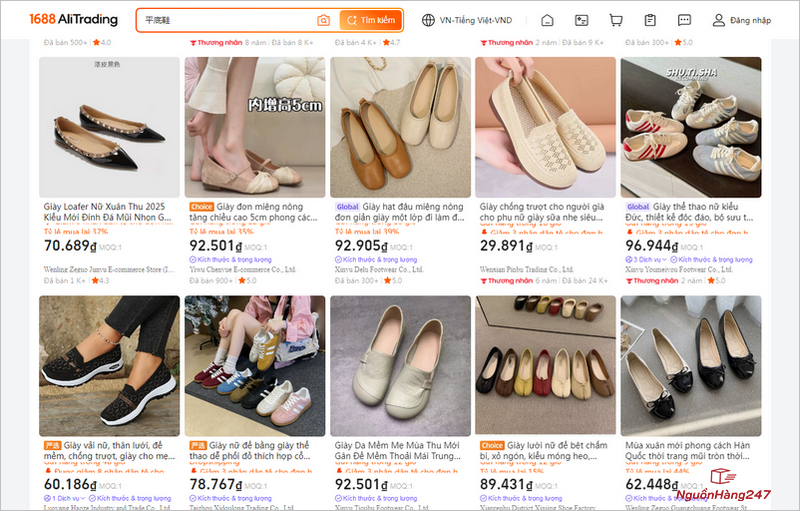Click price 60.186₫

pos(70,484)
